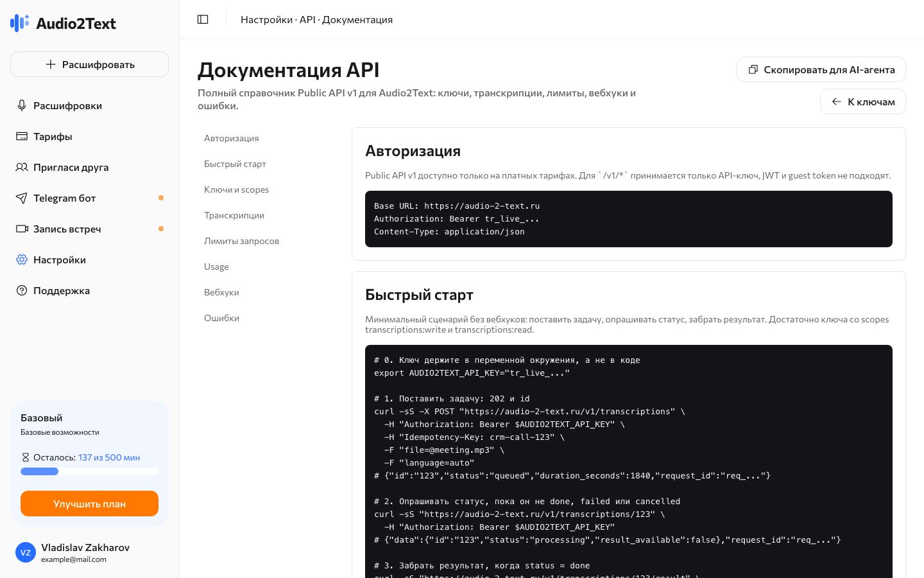Click Скопировать для AI-агента button
This screenshot has height=578, width=924.
click(x=821, y=69)
